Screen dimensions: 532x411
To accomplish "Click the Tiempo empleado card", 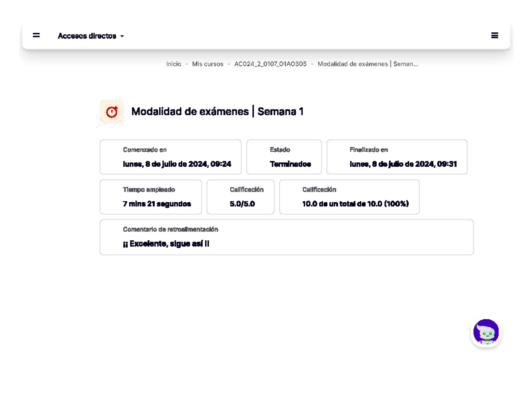I will click(151, 197).
